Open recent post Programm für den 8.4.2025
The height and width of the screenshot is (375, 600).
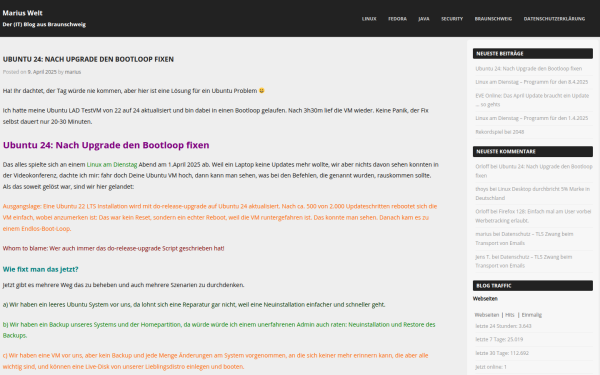tap(532, 82)
